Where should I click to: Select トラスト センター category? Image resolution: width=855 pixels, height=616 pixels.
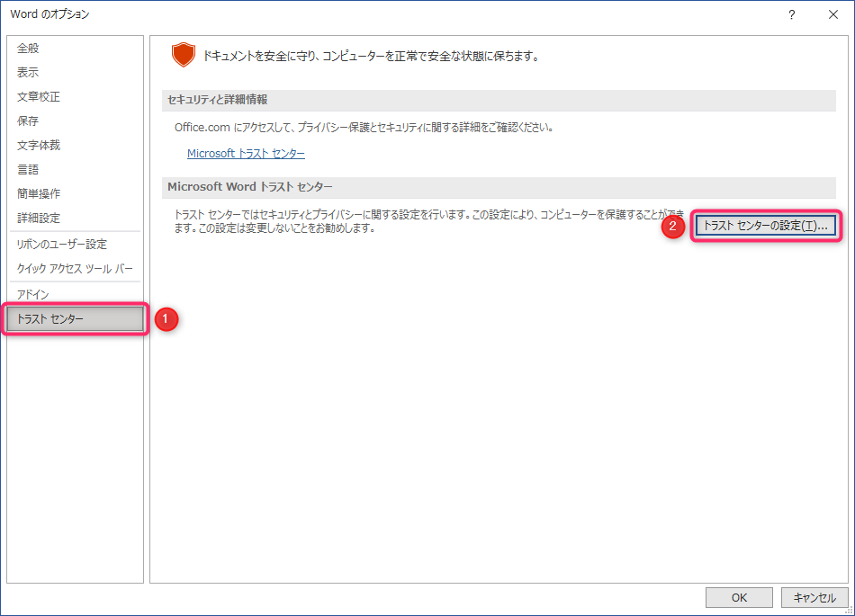75,318
